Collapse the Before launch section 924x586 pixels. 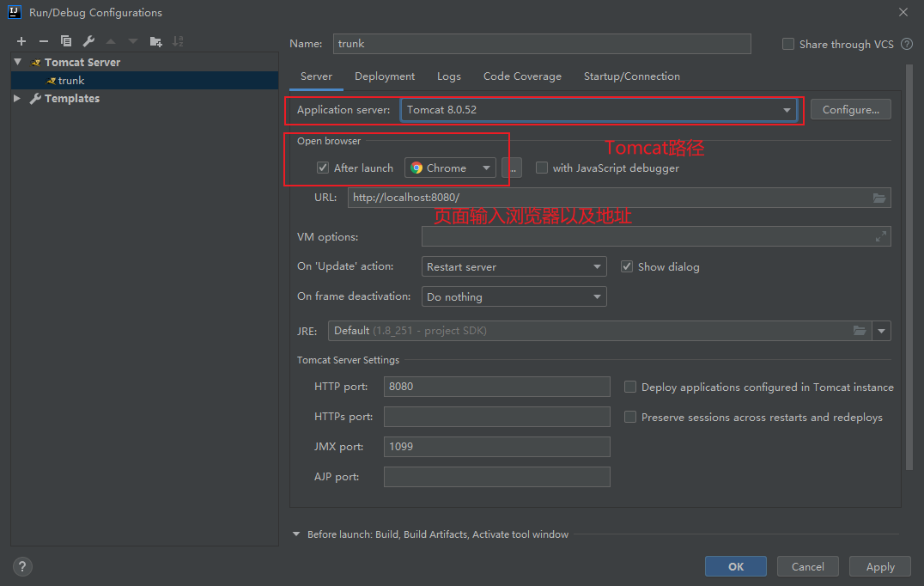pos(295,534)
